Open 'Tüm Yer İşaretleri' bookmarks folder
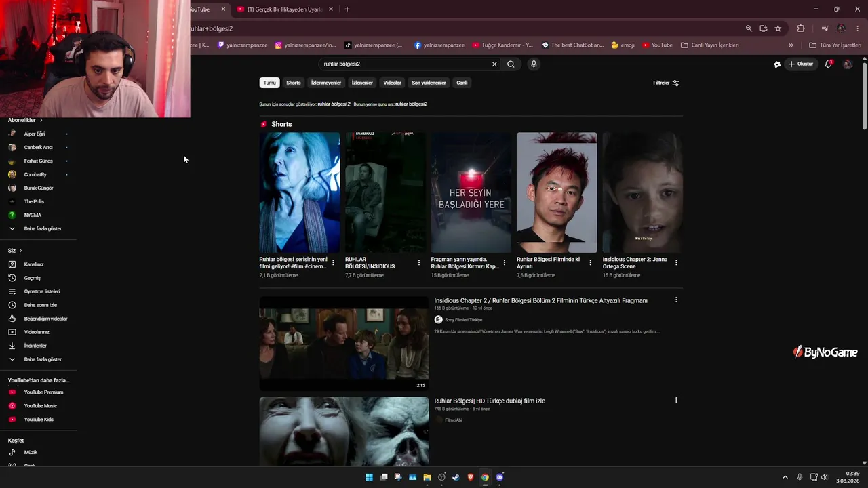The image size is (868, 488). [x=835, y=45]
